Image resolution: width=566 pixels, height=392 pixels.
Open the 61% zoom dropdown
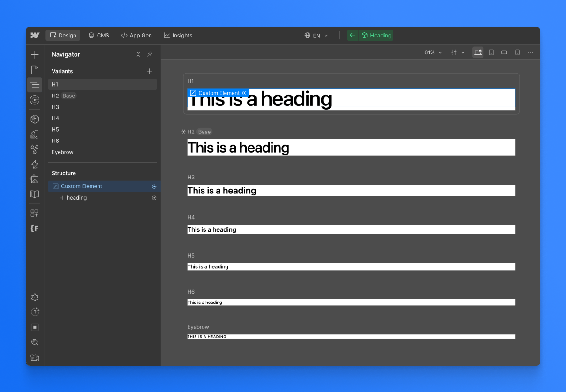[x=433, y=52]
